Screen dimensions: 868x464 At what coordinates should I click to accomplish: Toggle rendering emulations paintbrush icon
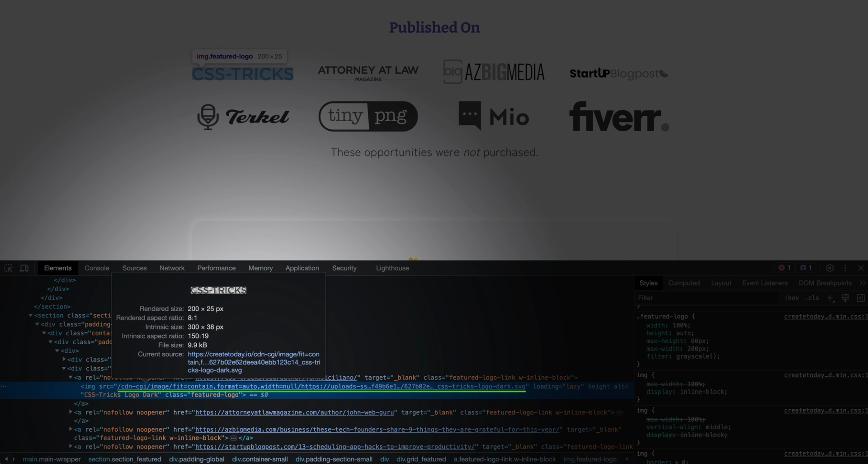tap(845, 298)
